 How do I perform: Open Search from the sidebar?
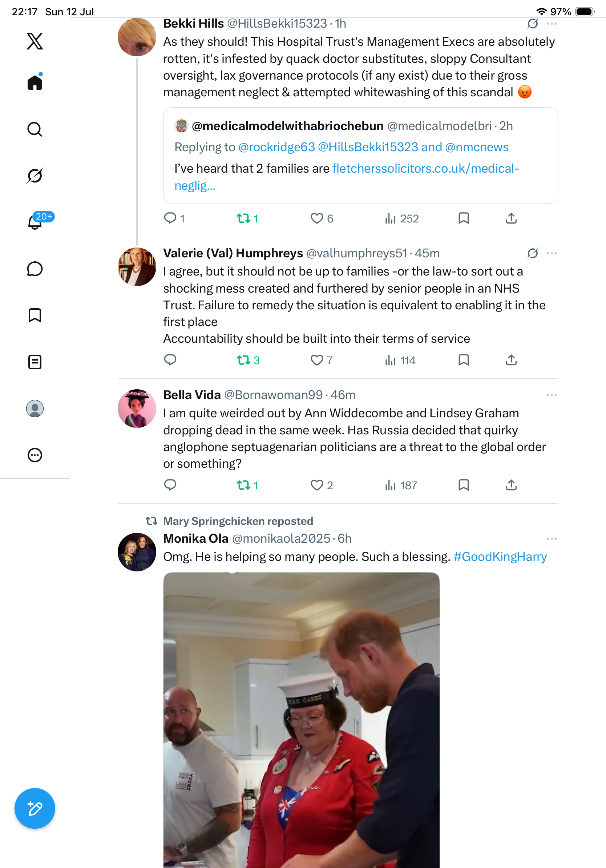(35, 129)
